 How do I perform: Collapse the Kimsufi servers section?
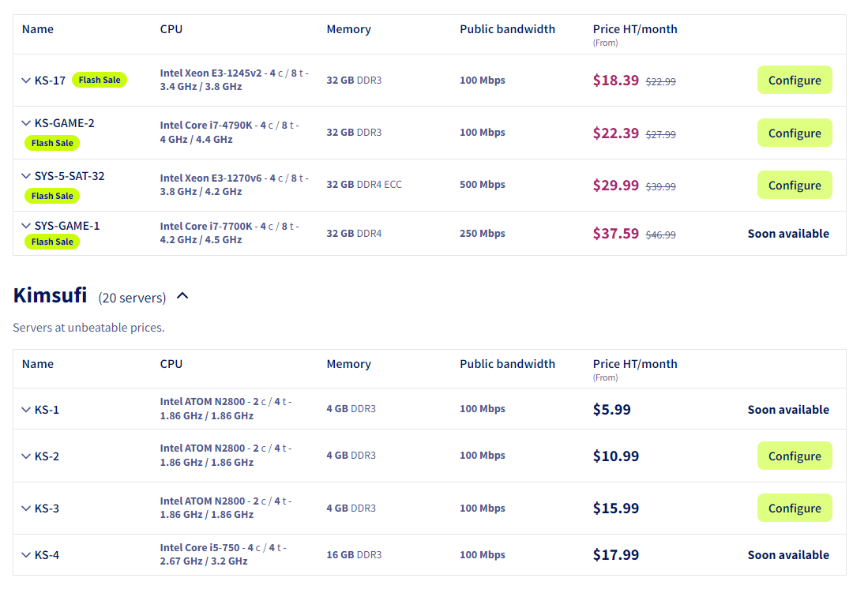182,296
